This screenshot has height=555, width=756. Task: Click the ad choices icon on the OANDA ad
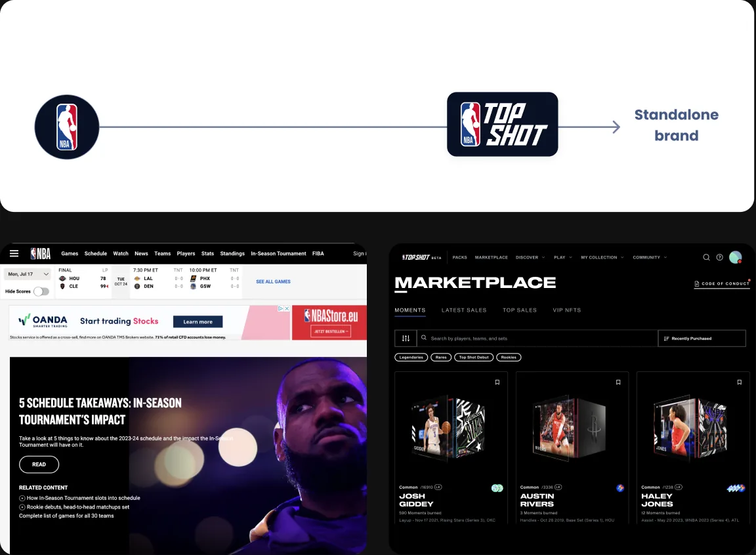(281, 308)
